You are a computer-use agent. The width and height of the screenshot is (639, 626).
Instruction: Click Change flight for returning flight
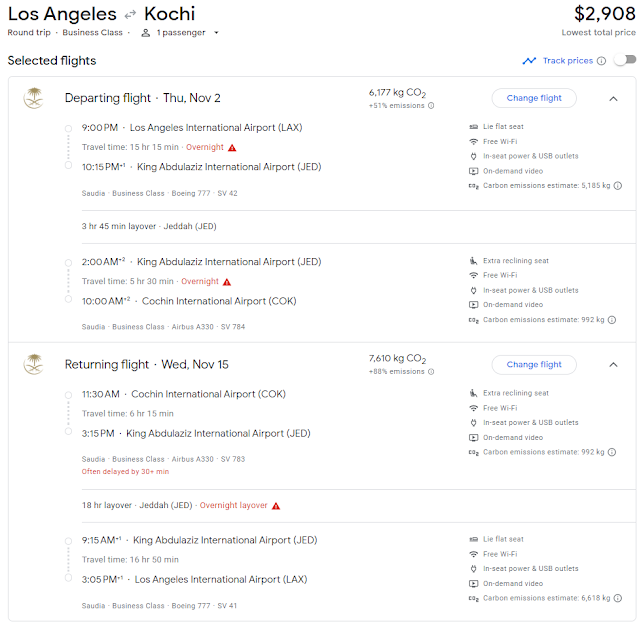(534, 365)
